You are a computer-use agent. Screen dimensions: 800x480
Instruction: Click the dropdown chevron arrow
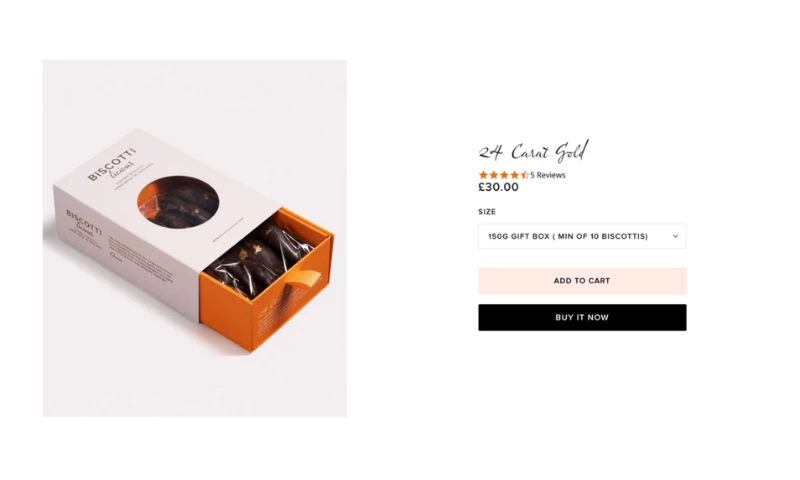click(x=675, y=236)
